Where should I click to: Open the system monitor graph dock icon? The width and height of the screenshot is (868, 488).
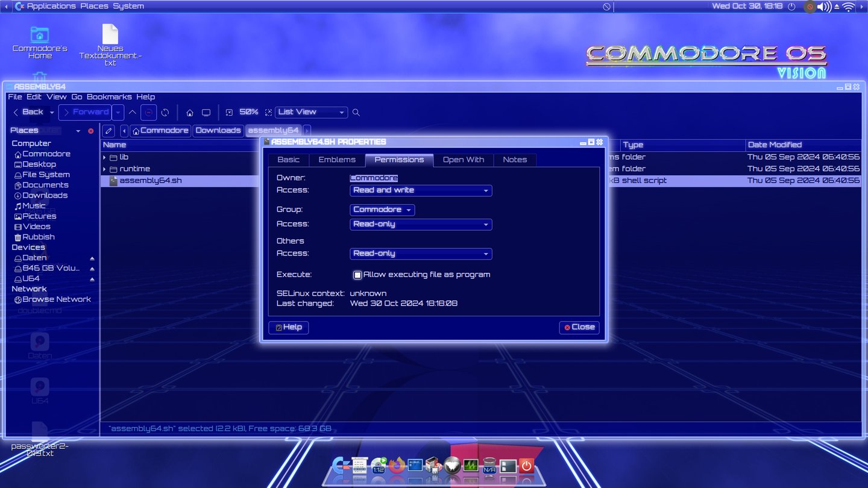[x=471, y=465]
